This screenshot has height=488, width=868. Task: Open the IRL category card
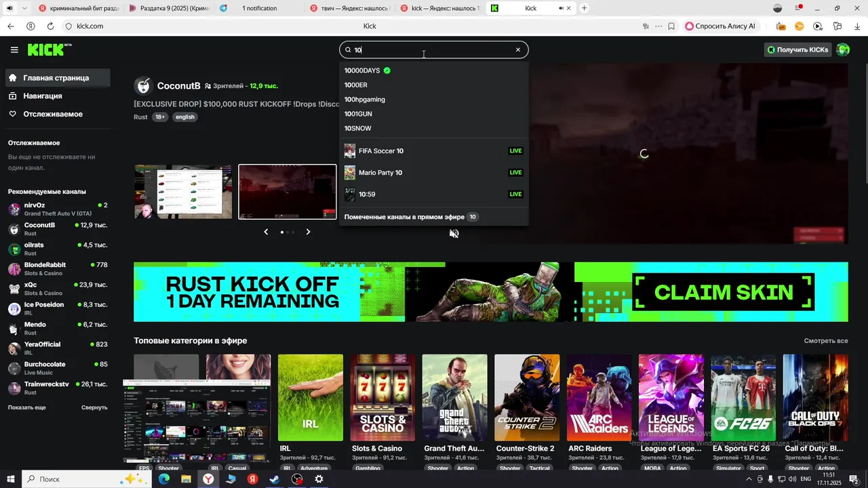point(311,398)
